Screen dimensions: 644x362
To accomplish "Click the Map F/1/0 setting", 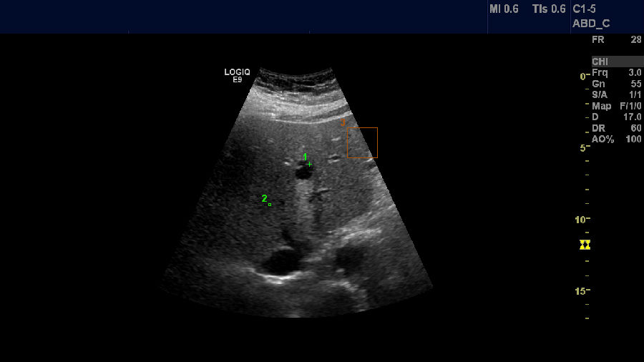I will tap(616, 106).
